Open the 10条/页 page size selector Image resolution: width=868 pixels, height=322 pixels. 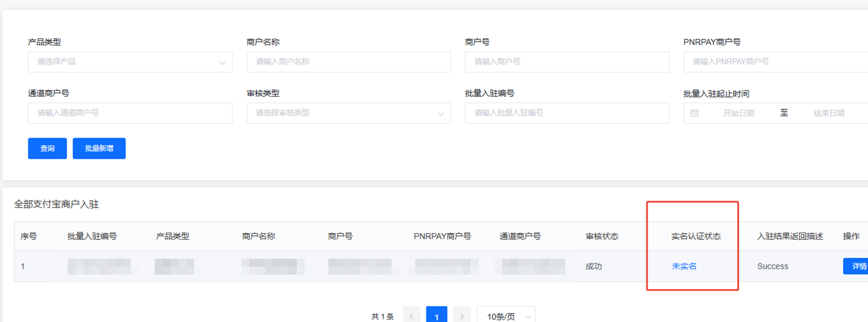[x=505, y=315]
